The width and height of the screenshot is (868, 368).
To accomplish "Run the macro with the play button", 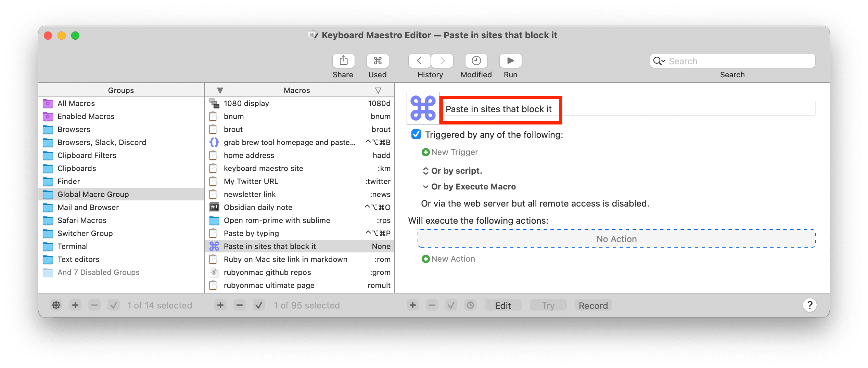I will click(x=510, y=61).
